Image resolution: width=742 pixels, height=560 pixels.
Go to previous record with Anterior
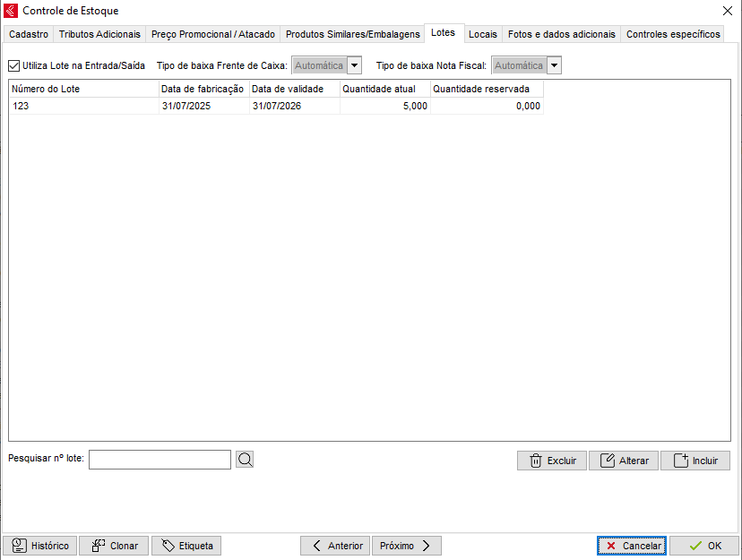pyautogui.click(x=335, y=546)
